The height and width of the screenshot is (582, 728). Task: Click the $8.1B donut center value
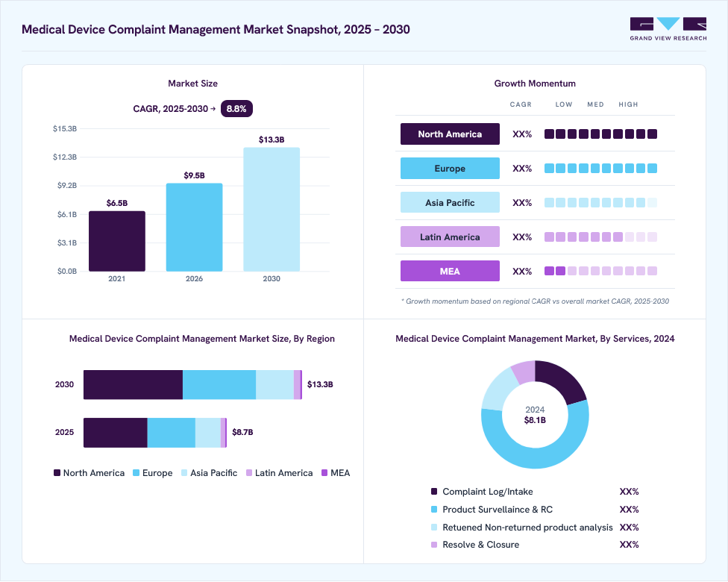point(535,420)
